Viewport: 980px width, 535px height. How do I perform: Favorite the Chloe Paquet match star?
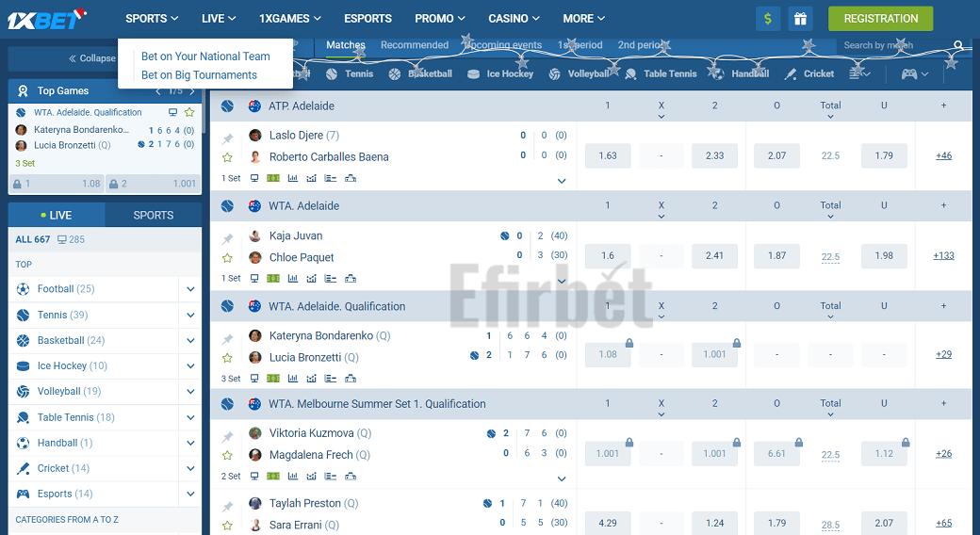(x=227, y=257)
